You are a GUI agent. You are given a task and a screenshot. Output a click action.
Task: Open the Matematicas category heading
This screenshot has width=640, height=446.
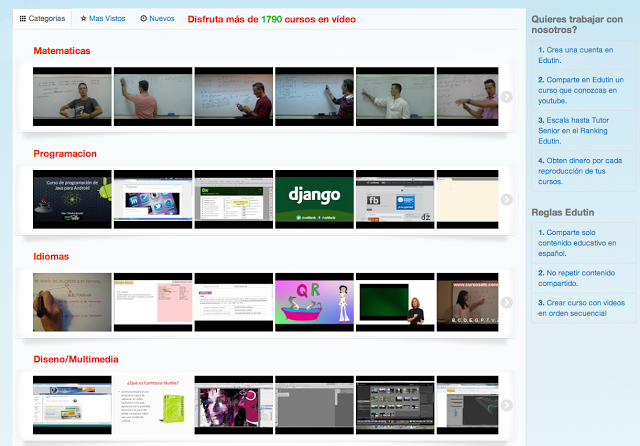click(x=62, y=51)
